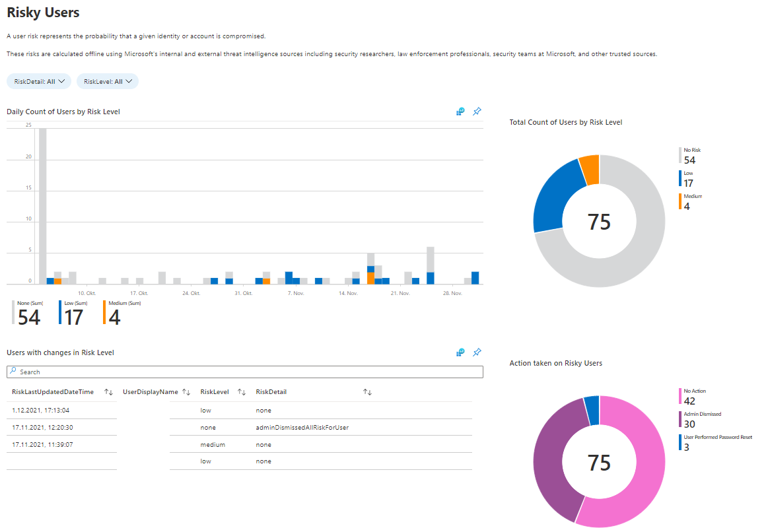
Task: Pin the Users with changes table
Action: pos(477,352)
